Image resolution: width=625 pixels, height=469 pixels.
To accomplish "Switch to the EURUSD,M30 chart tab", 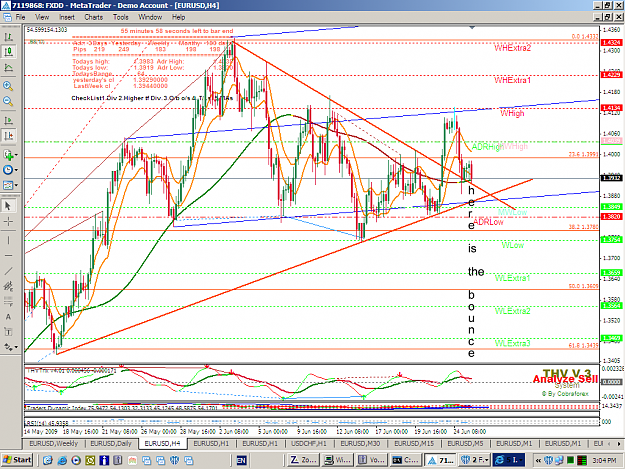I will click(360, 443).
